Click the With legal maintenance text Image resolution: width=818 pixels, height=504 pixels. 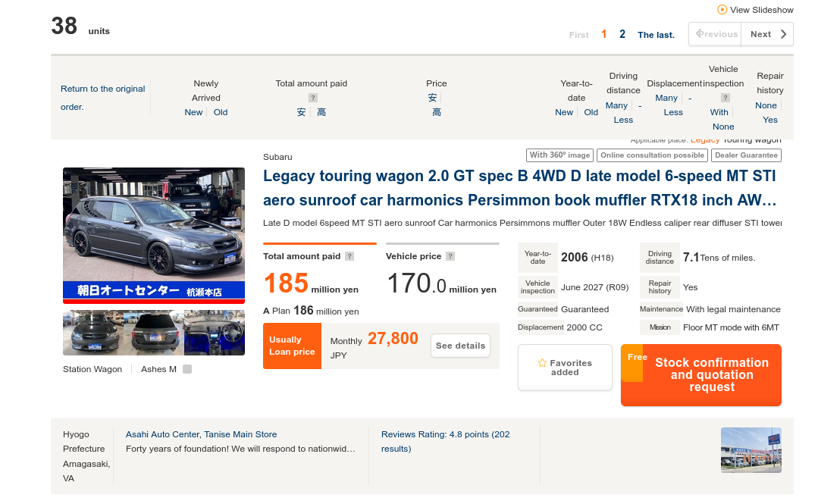[733, 309]
